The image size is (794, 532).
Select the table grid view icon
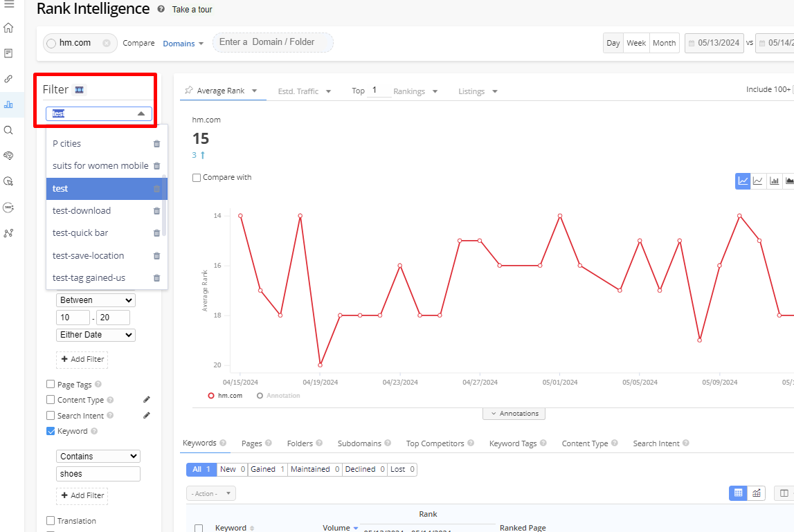(x=738, y=493)
